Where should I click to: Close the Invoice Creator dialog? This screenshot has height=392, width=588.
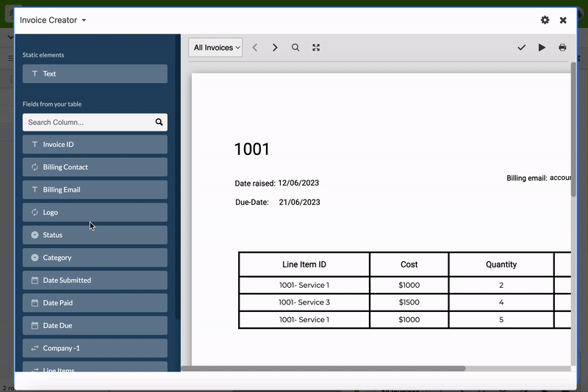click(x=563, y=21)
